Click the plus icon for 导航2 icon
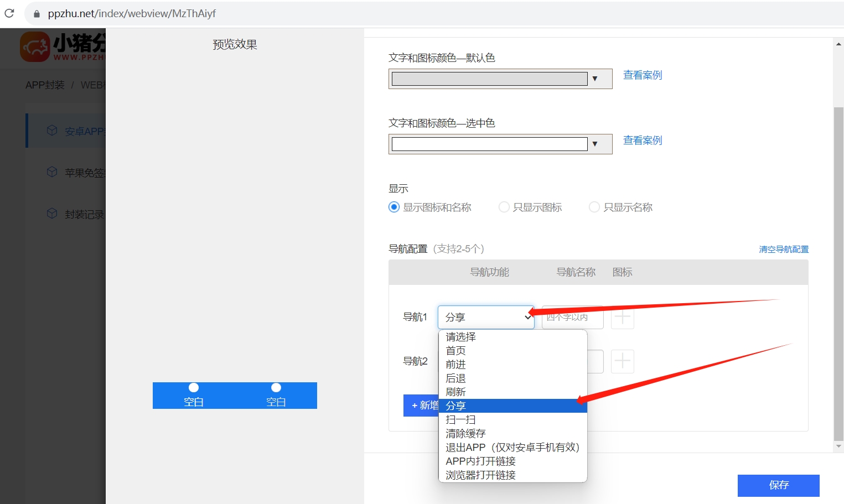This screenshot has width=844, height=504. point(622,361)
